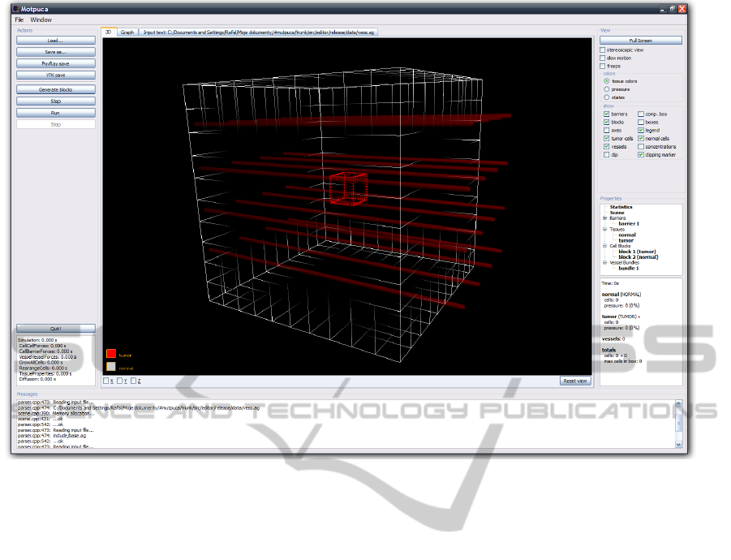Image resolution: width=731 pixels, height=560 pixels.
Task: Click the PovRay save button
Action: [x=55, y=63]
